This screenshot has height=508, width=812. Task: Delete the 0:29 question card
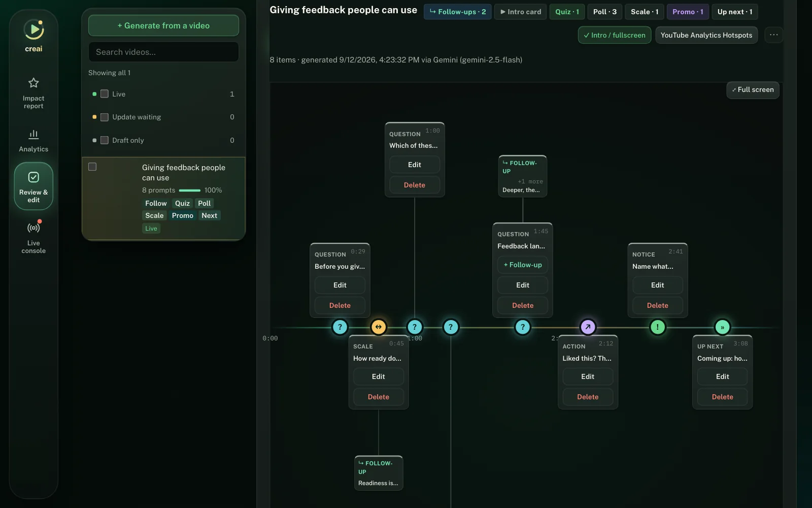(340, 305)
